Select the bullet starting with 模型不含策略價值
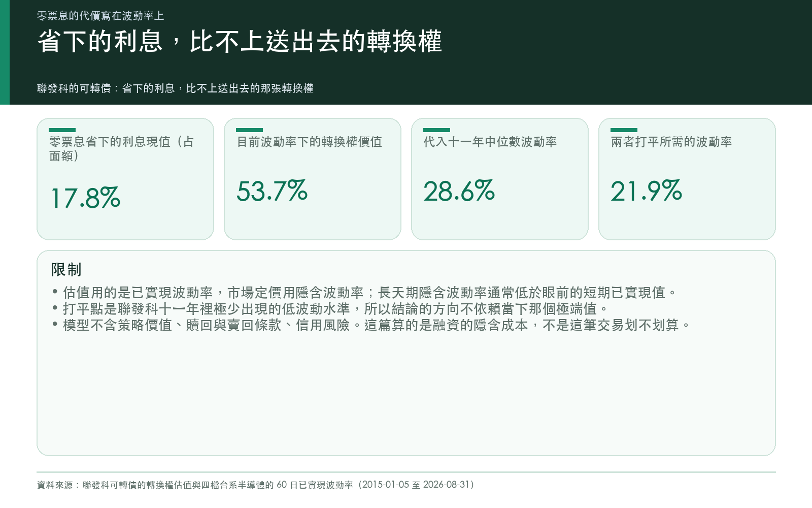Image resolution: width=812 pixels, height=508 pixels. tap(371, 325)
